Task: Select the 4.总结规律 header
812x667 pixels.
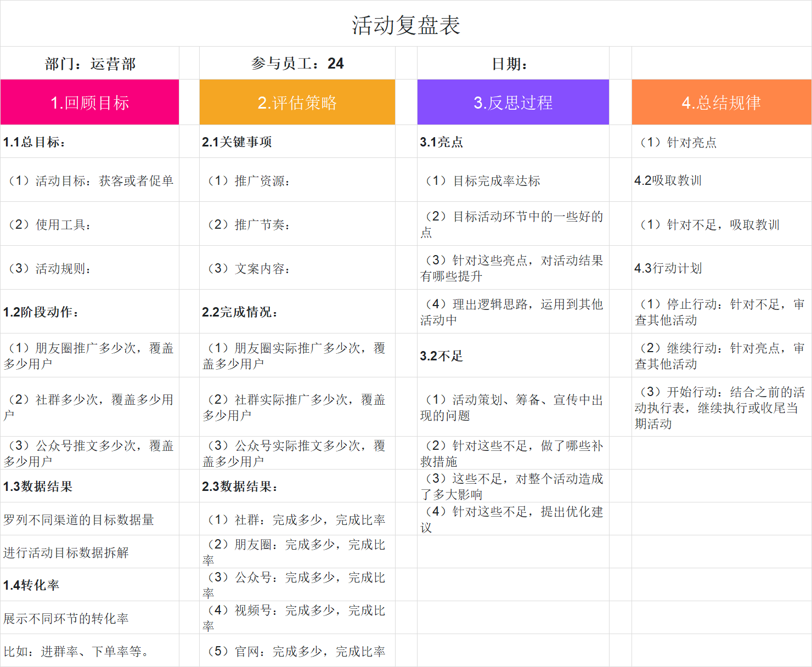Action: (x=721, y=102)
